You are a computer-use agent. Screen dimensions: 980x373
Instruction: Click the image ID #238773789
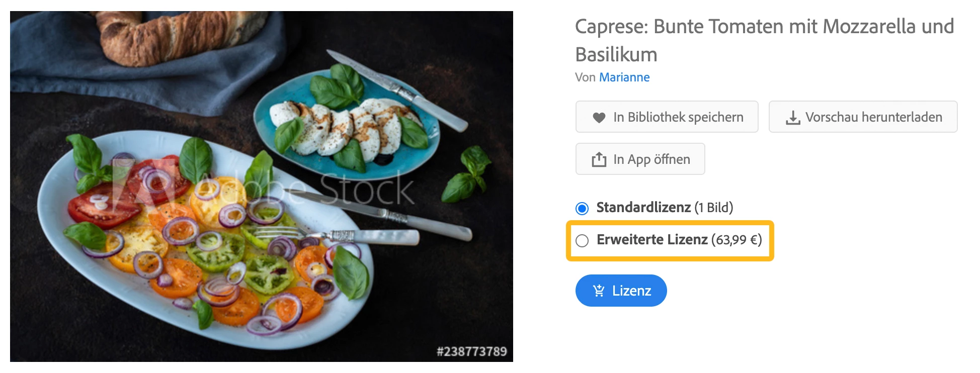[x=472, y=351]
